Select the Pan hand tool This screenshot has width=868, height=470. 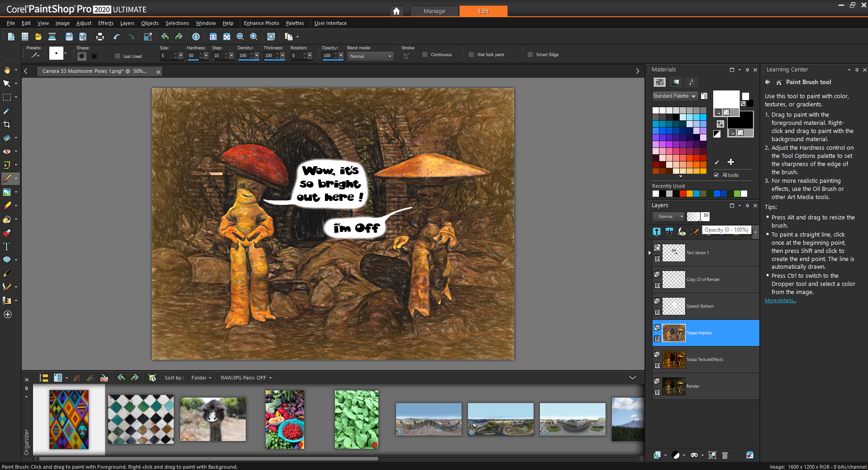pos(7,70)
